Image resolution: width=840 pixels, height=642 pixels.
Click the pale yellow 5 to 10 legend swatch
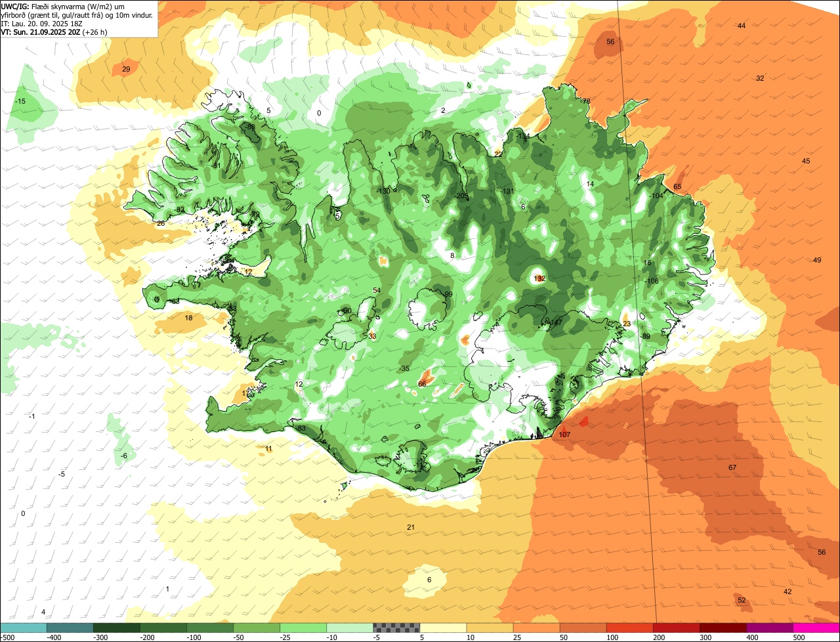(443, 628)
